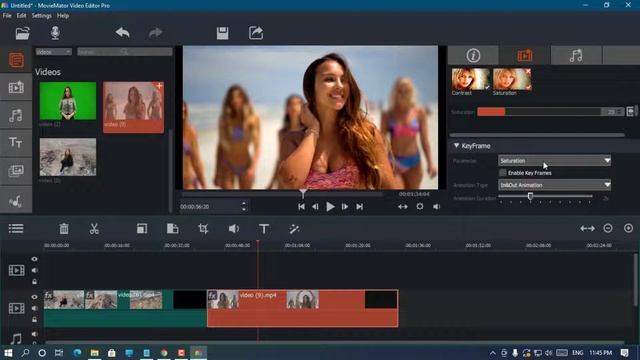The height and width of the screenshot is (360, 640).
Task: Click the media search field
Action: [x=124, y=52]
